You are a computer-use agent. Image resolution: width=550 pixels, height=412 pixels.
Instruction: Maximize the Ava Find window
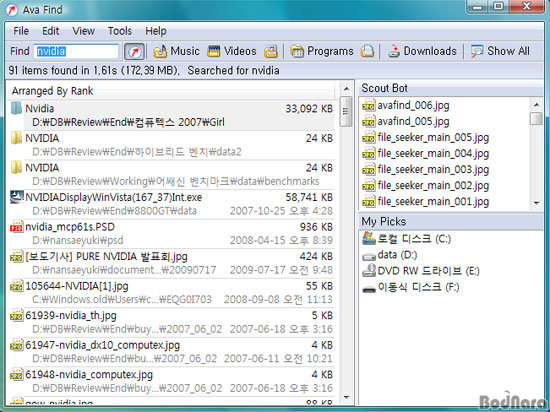tap(498, 6)
